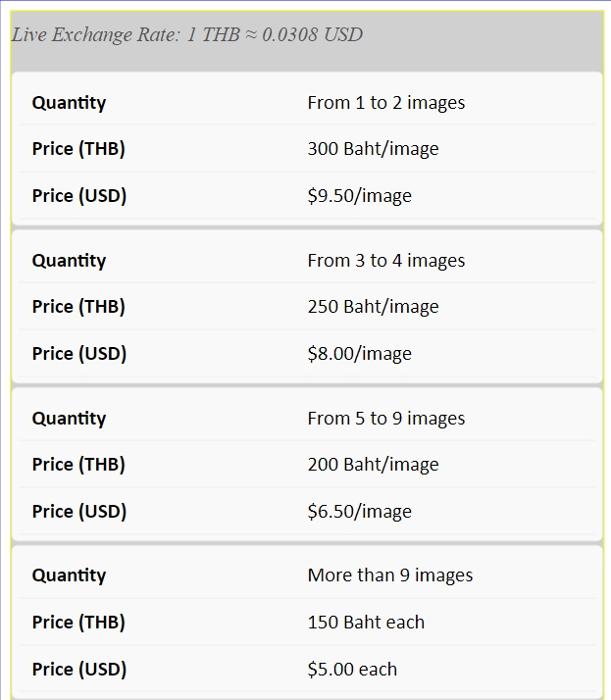
Task: Click Price (THB) label in first card
Action: pyautogui.click(x=78, y=149)
